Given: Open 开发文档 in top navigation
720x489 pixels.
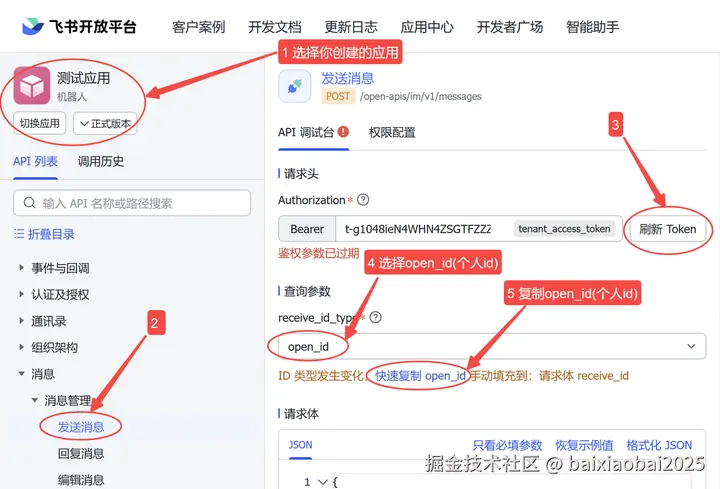Looking at the screenshot, I should click(x=275, y=27).
